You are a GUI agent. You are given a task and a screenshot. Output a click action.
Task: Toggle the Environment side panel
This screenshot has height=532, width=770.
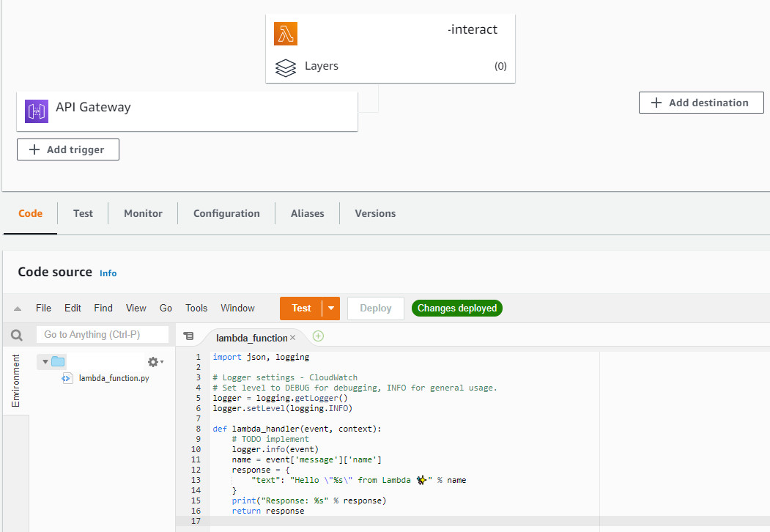tap(15, 381)
